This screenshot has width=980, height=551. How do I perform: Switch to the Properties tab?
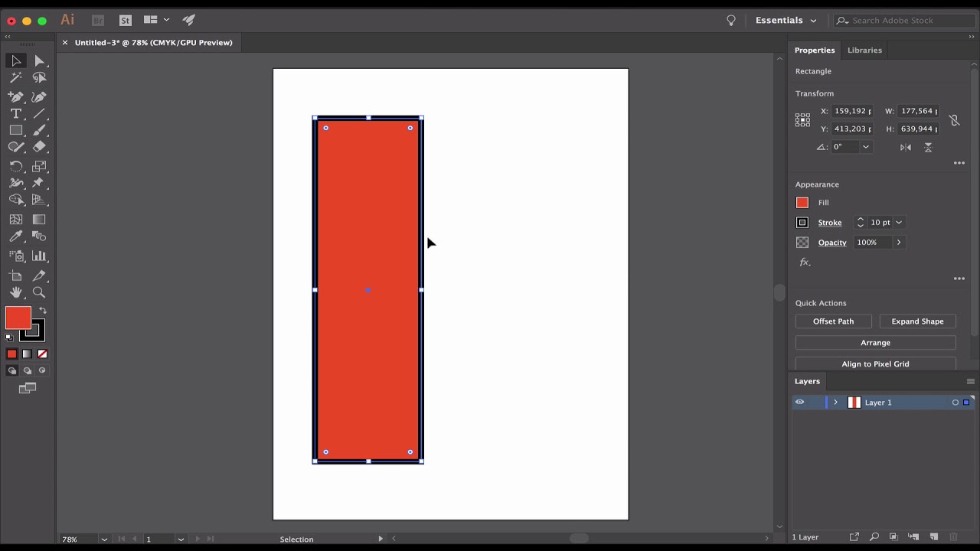pos(814,51)
